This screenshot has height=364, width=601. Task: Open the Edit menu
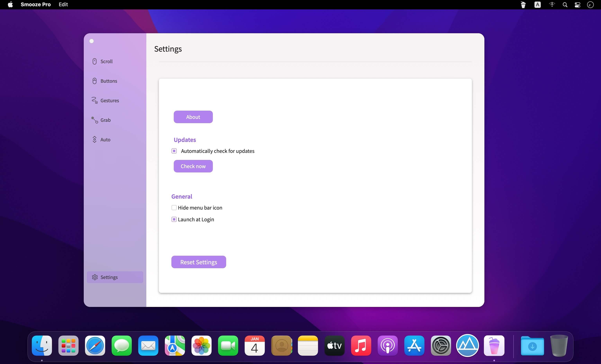click(63, 5)
